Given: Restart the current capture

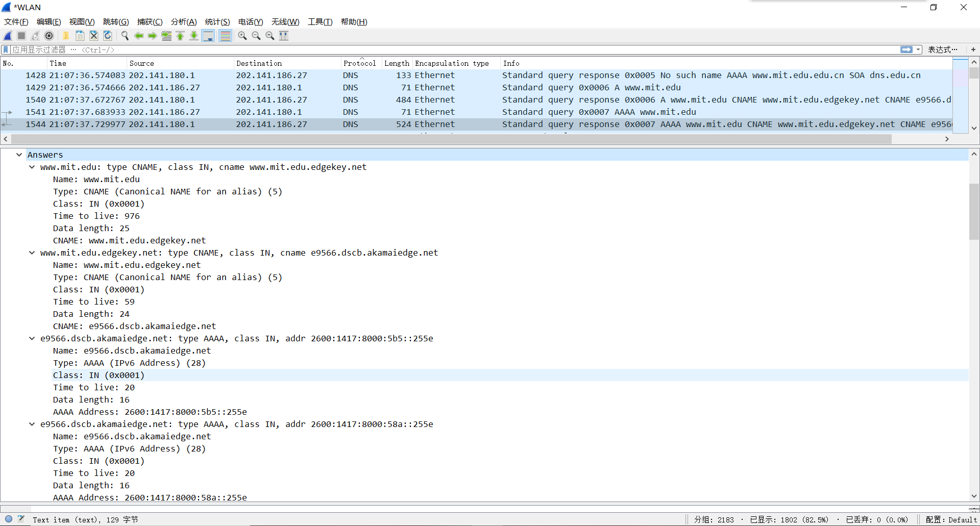Looking at the screenshot, I should tap(35, 36).
